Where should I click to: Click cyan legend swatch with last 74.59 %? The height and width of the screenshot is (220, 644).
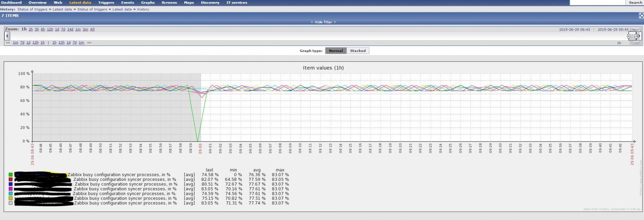coord(10,193)
